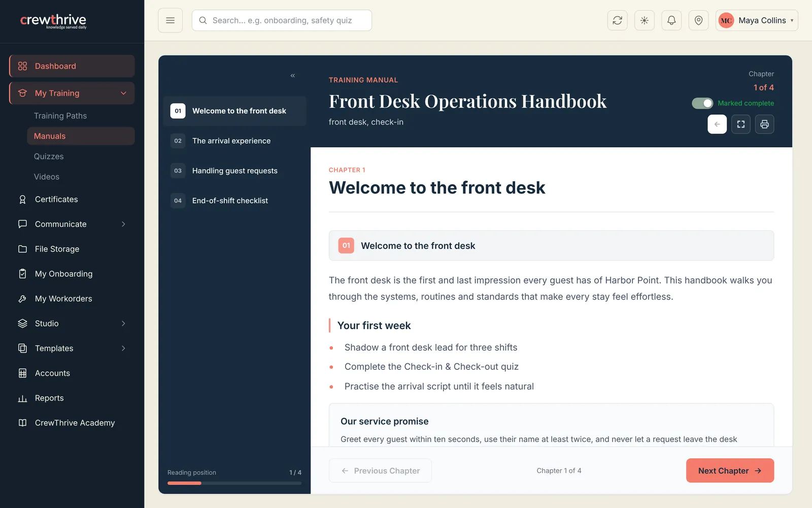
Task: Collapse chapter list with double chevron
Action: [293, 76]
